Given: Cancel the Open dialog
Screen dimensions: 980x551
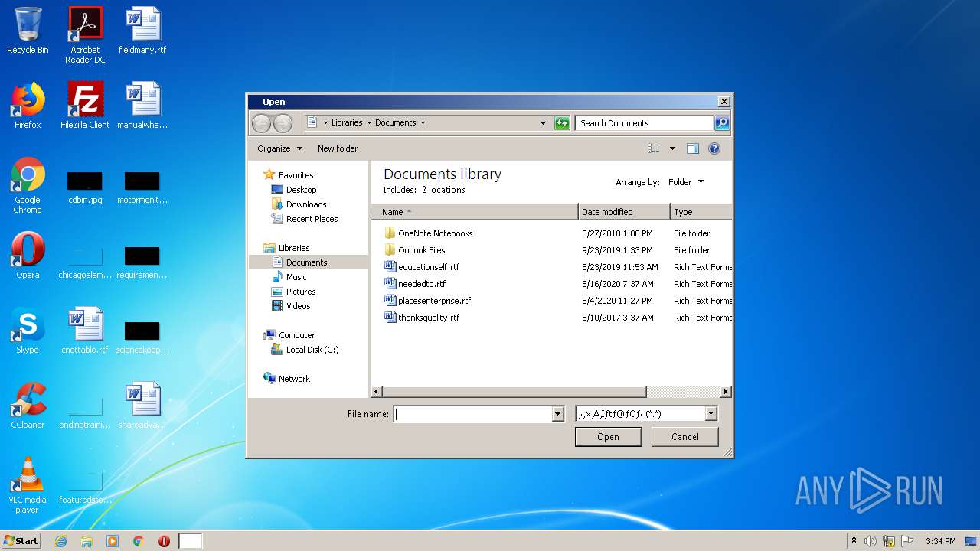Looking at the screenshot, I should click(x=685, y=437).
